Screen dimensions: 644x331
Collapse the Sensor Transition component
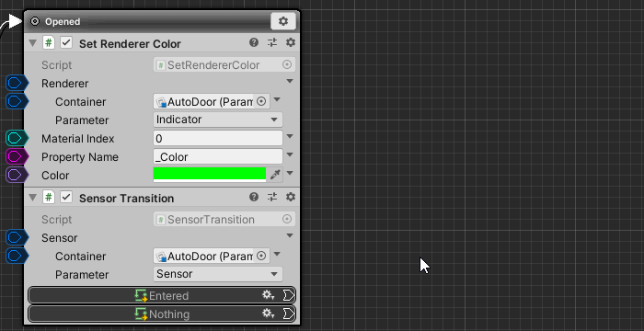[33, 198]
